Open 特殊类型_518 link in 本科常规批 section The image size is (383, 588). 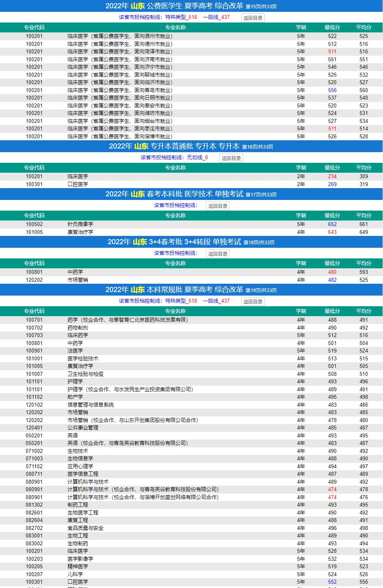point(181,301)
